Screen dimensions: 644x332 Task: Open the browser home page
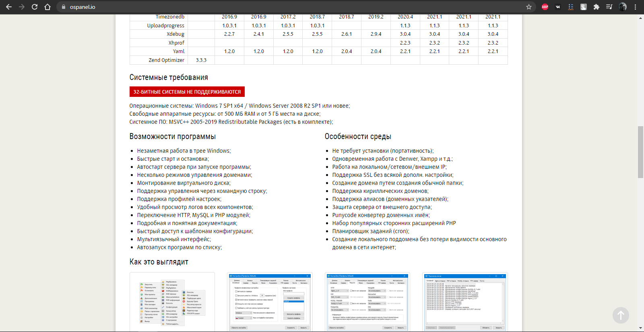click(x=47, y=7)
